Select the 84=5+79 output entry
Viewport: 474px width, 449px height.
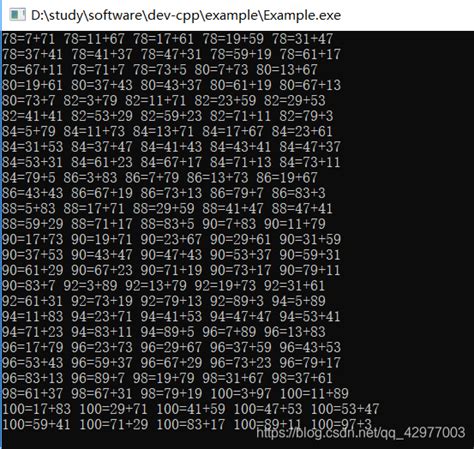pos(29,131)
